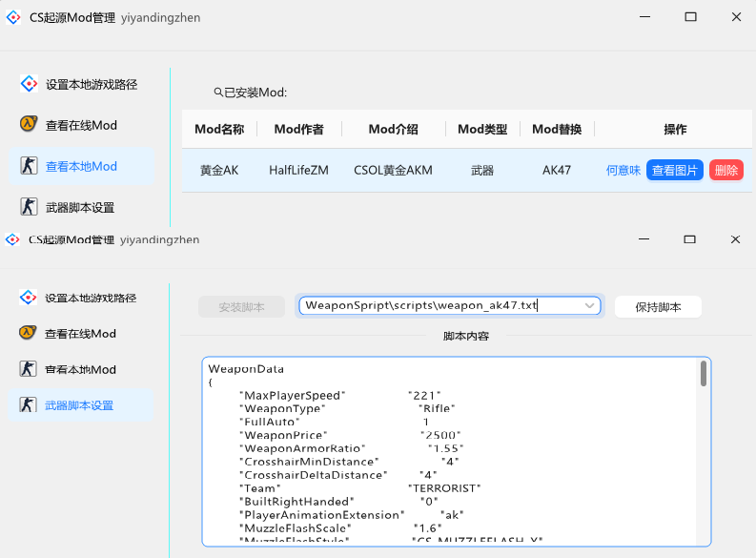Click the app logo in the upper window title bar
Image resolution: width=756 pixels, height=558 pixels.
(13, 17)
